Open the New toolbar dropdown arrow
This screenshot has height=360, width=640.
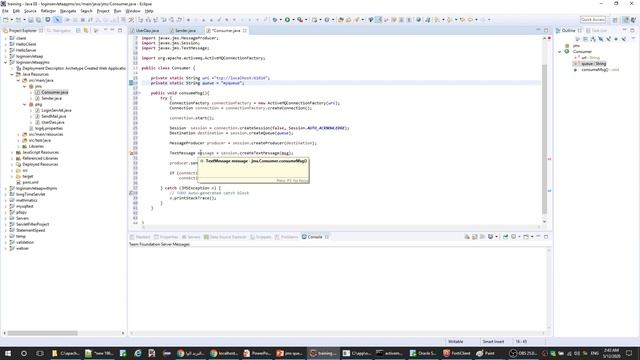pos(11,20)
